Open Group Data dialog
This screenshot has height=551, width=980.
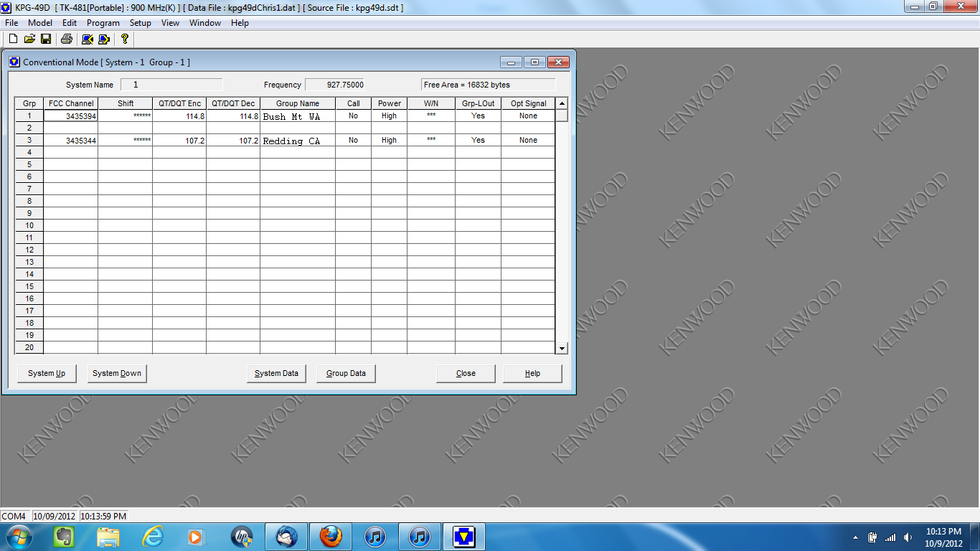pos(346,373)
